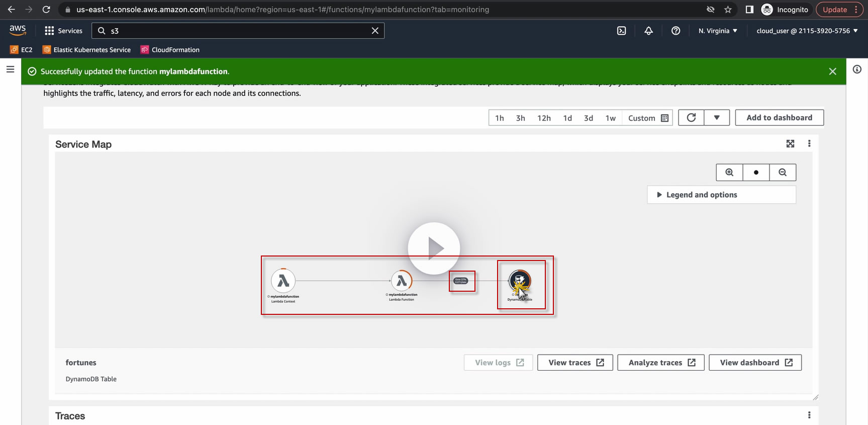Screen dimensions: 868x425
Task: Click the 'Service Map' heading
Action: coord(83,144)
